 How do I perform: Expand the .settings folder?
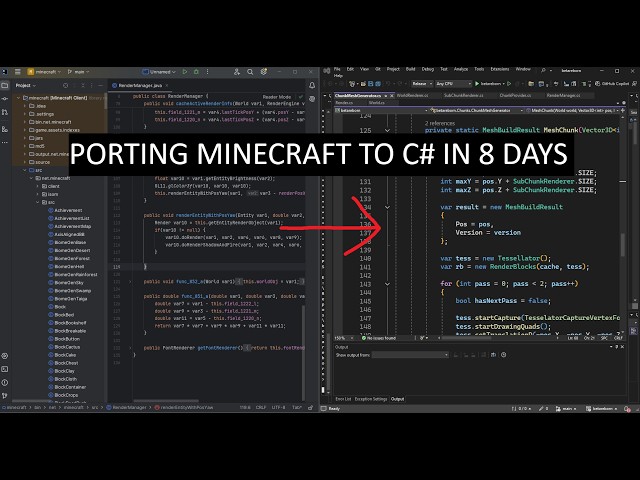[x=24, y=114]
